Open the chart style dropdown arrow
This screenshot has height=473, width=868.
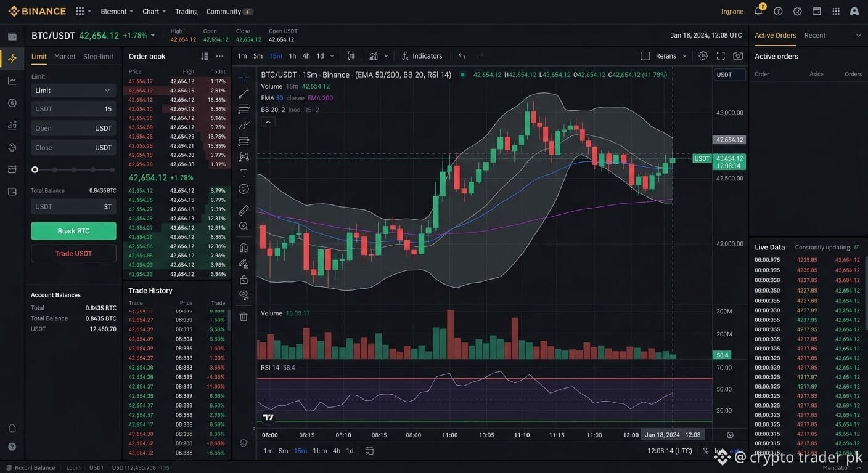pyautogui.click(x=386, y=56)
